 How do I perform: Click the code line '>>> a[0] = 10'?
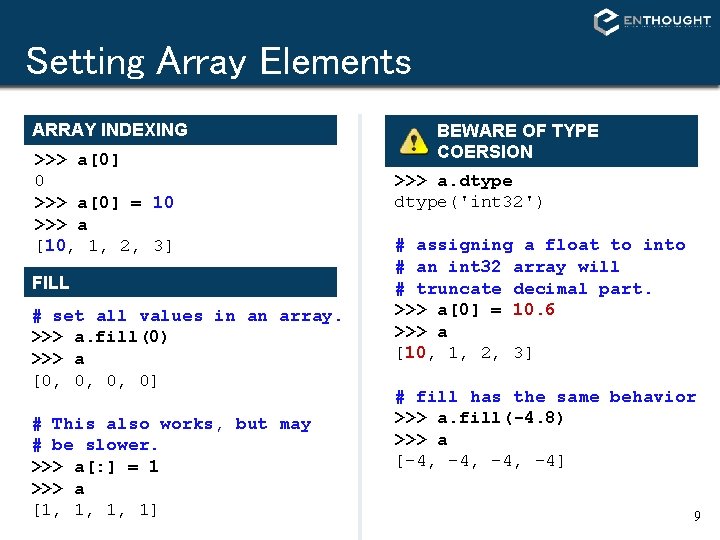click(104, 202)
